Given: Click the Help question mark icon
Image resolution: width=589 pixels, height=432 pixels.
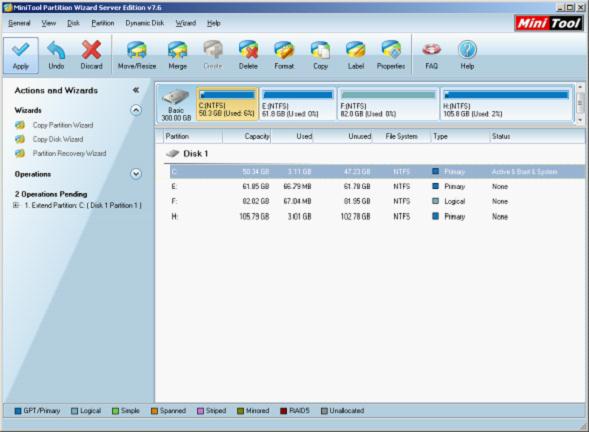Looking at the screenshot, I should click(x=467, y=50).
